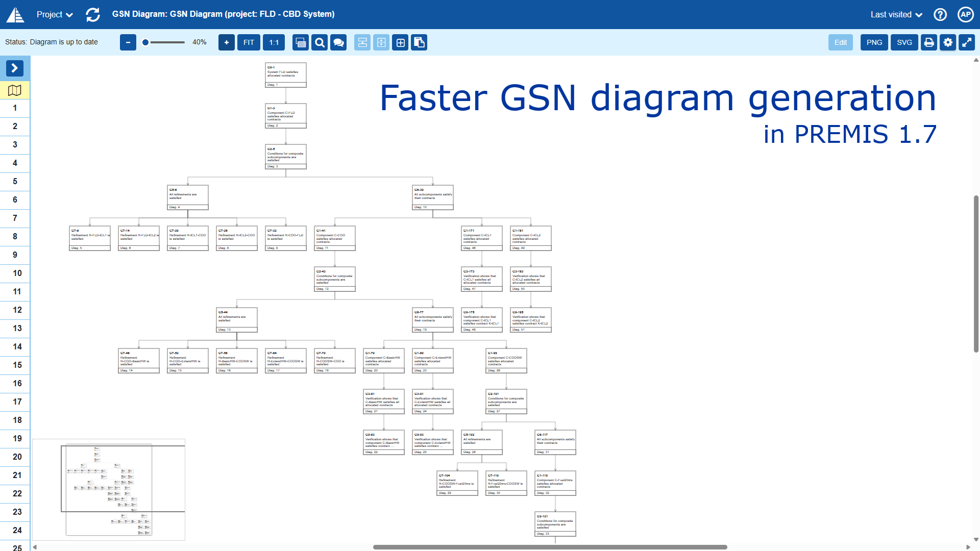Viewport: 980px width, 551px height.
Task: Select node C7-8 Refinement R-FLD-ICL1
Action: coord(90,238)
